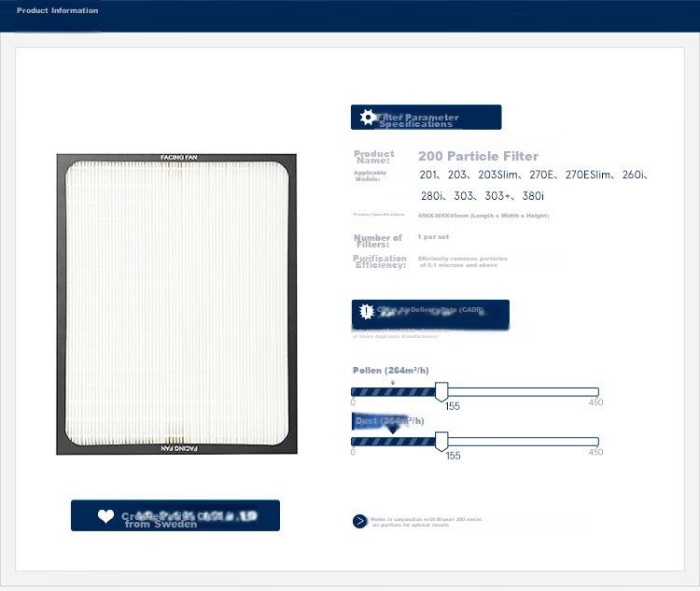700x591 pixels.
Task: Click the Clean Air Delivery Rate (CADR) banner
Action: tap(430, 314)
